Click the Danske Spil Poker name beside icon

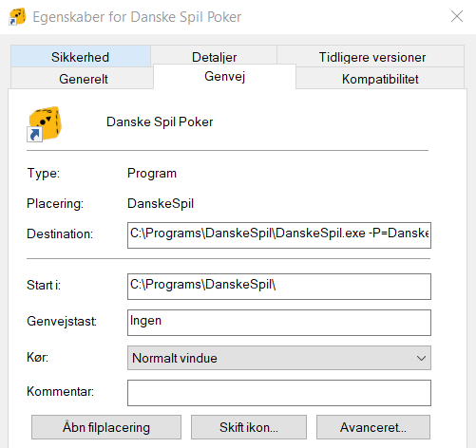point(160,122)
